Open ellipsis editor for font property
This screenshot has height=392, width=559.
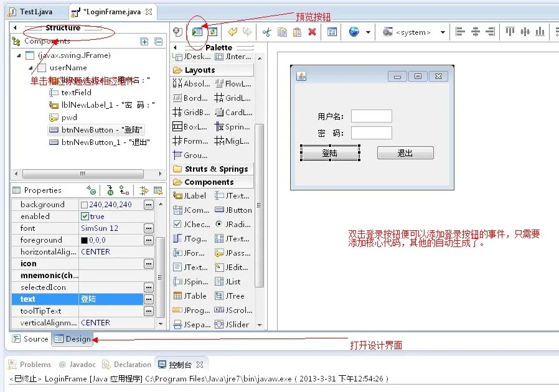(149, 228)
